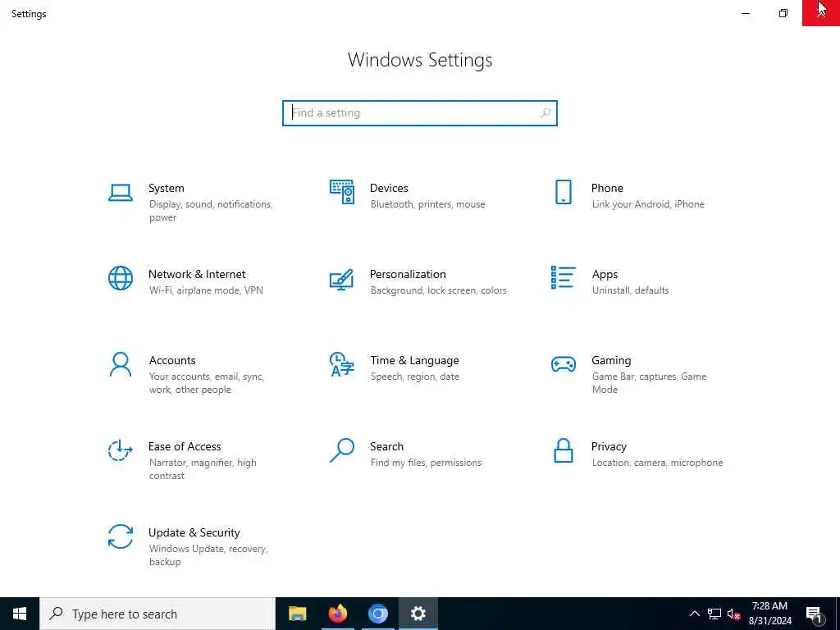The image size is (840, 630).
Task: Click the muted volume tray icon
Action: (733, 614)
